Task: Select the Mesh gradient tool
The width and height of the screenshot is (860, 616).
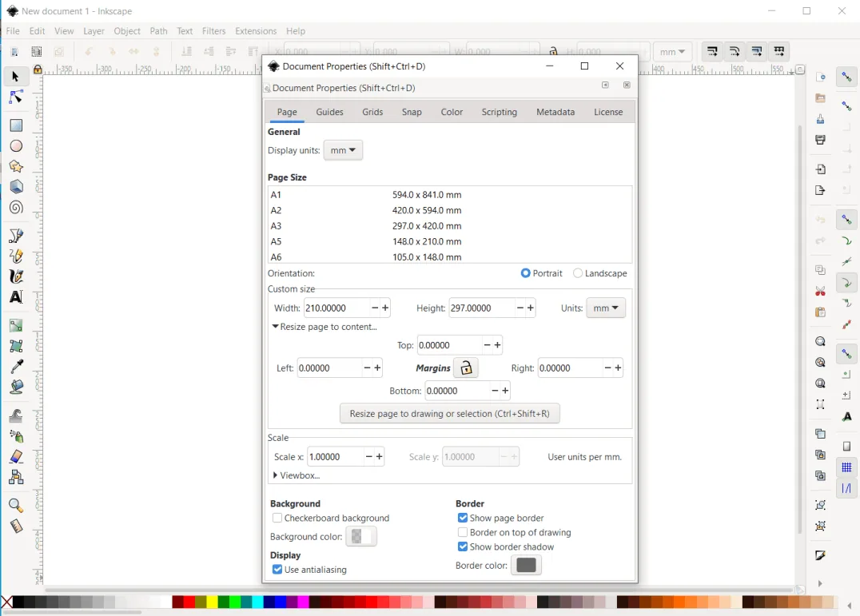Action: coord(16,346)
